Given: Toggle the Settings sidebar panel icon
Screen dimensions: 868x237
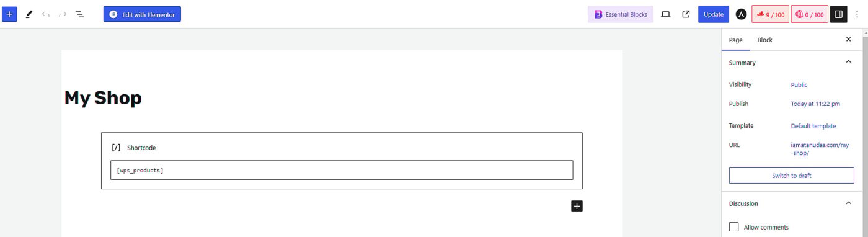Looking at the screenshot, I should click(x=838, y=14).
